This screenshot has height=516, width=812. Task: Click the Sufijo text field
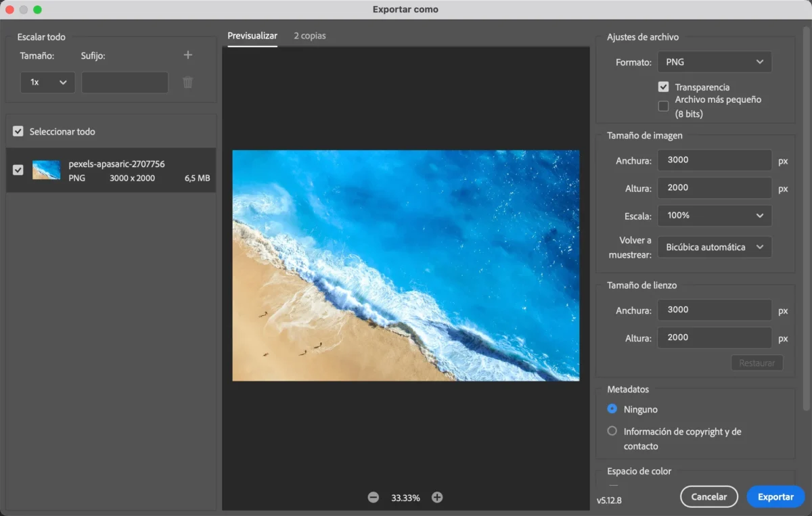[125, 82]
